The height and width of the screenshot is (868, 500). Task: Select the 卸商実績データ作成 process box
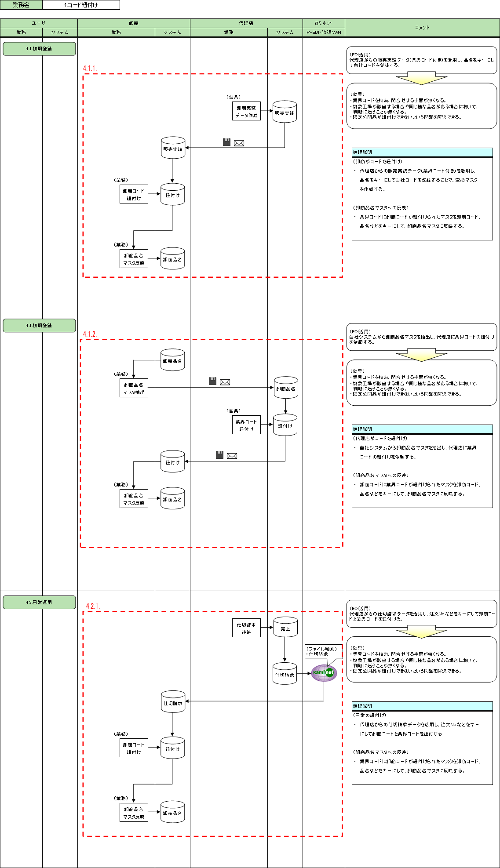(x=246, y=111)
